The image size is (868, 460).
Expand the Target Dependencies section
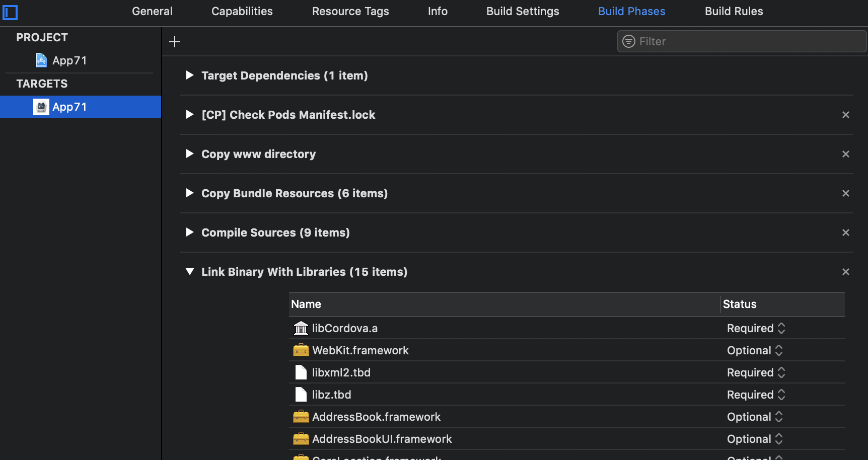(x=189, y=75)
